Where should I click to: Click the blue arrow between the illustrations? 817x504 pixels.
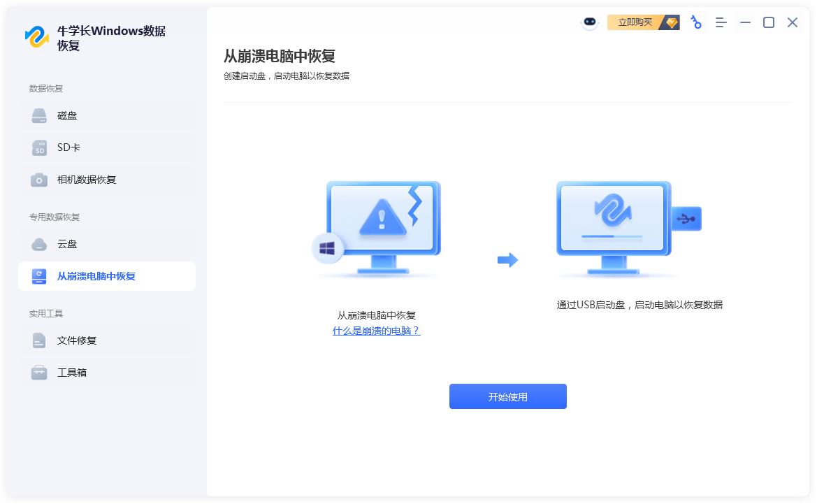(507, 260)
